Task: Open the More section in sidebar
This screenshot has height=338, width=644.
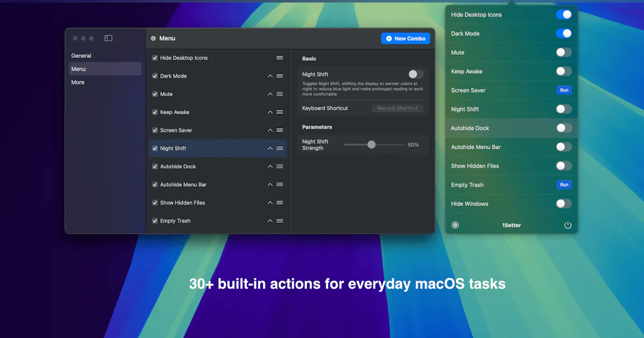Action: point(105,82)
